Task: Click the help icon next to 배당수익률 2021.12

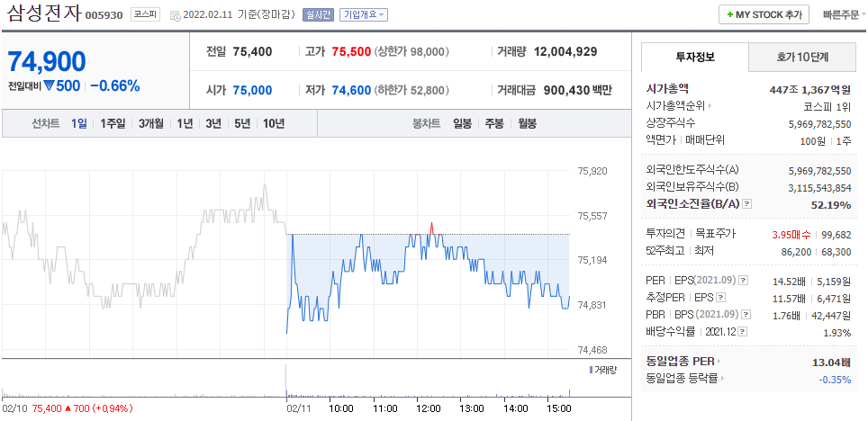Action: pyautogui.click(x=742, y=333)
